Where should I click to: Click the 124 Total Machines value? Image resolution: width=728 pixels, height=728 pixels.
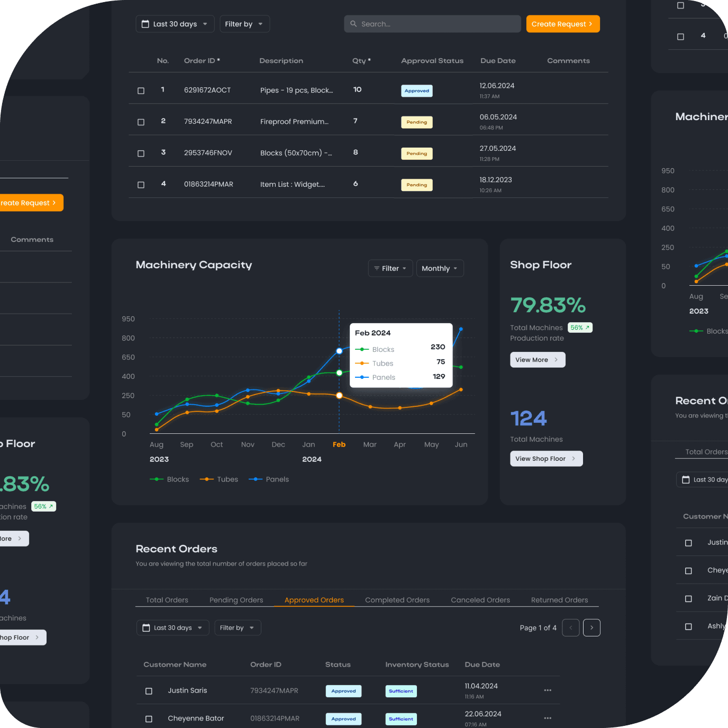(x=529, y=418)
